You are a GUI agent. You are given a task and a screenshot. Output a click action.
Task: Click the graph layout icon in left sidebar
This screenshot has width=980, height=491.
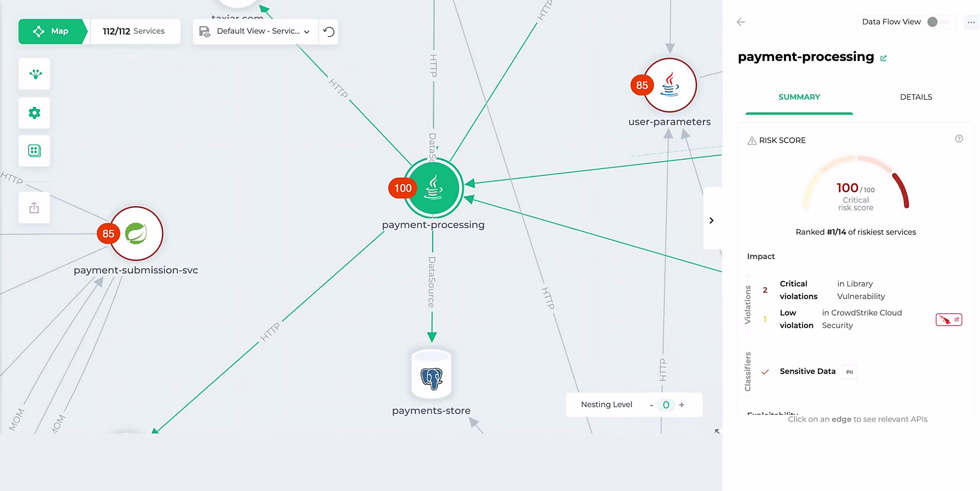tap(34, 74)
